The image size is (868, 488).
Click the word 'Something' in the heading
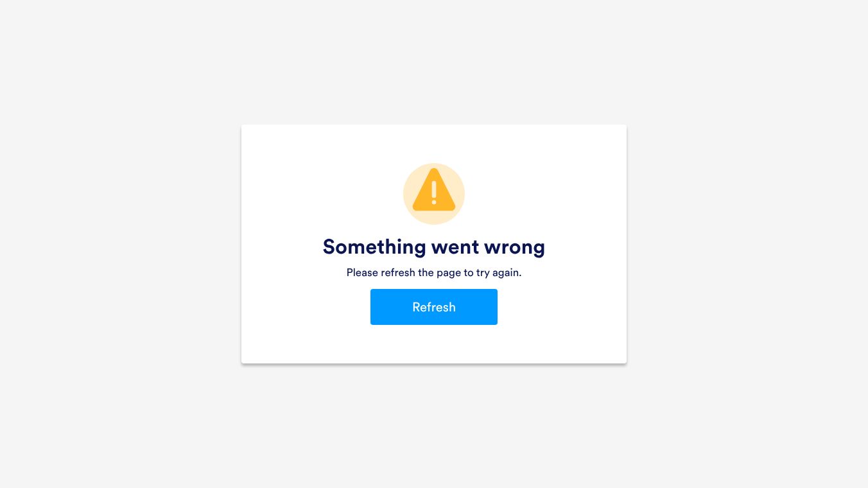(374, 247)
